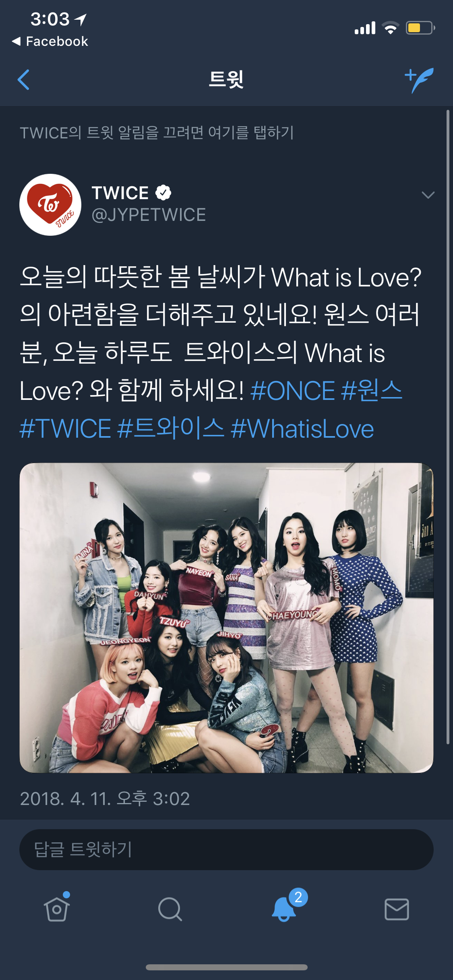Expand the tweet options chevron

click(428, 195)
